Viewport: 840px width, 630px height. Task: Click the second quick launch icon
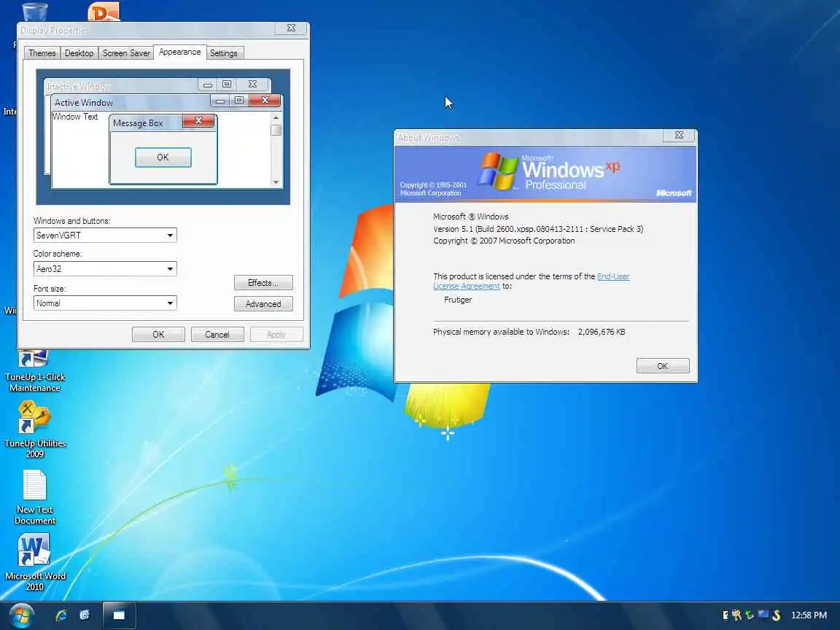click(x=85, y=615)
